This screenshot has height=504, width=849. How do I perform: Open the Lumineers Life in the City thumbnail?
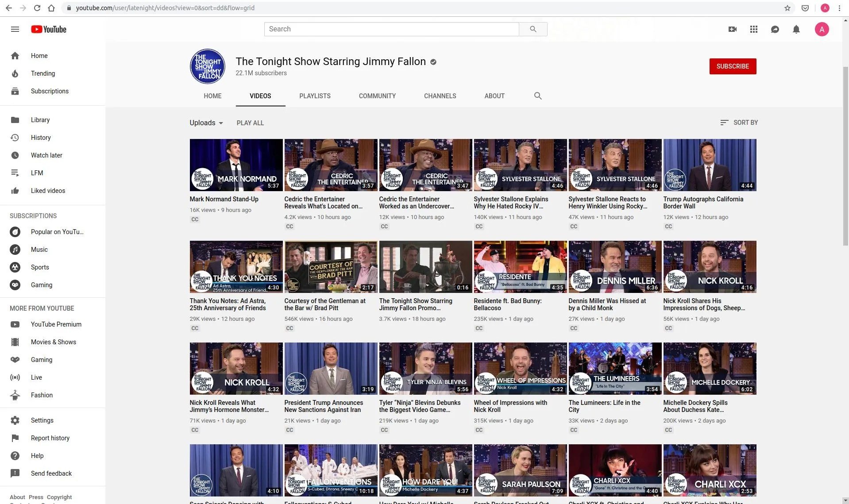615,369
